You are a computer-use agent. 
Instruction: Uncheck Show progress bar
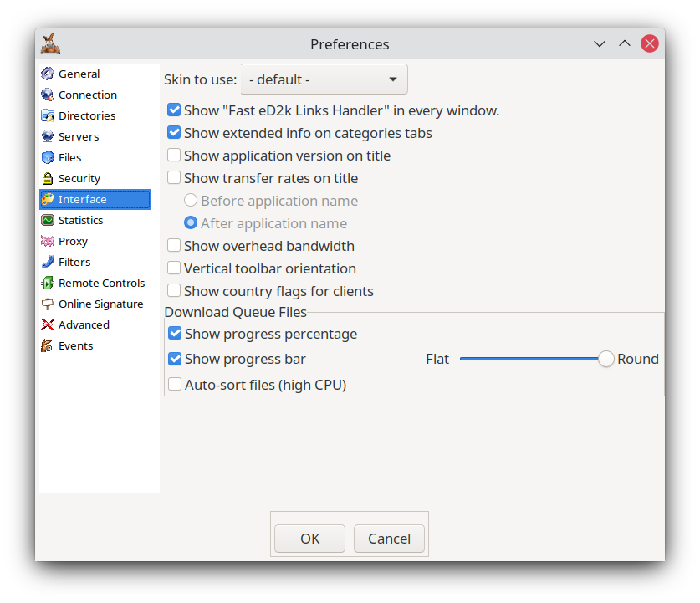tap(175, 359)
